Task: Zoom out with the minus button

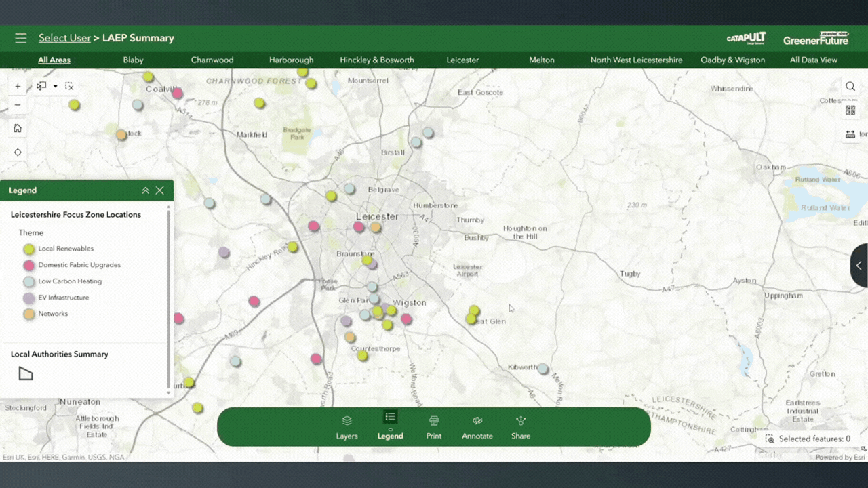Action: point(18,104)
